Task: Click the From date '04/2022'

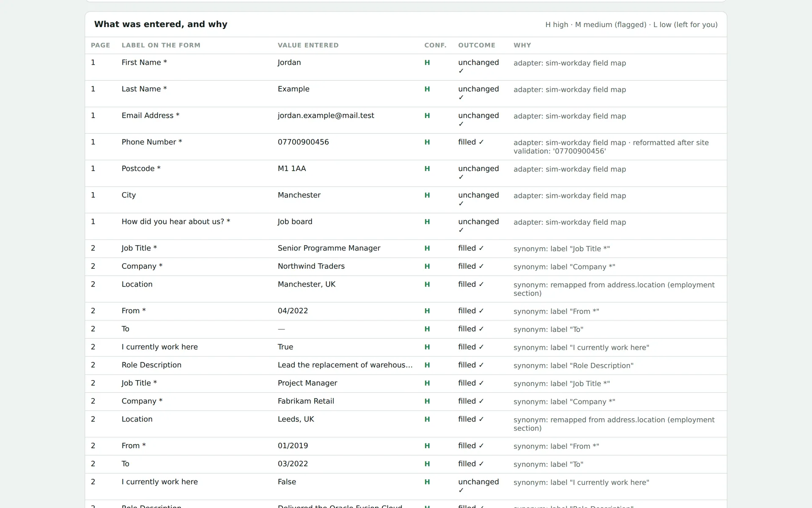Action: (x=293, y=311)
